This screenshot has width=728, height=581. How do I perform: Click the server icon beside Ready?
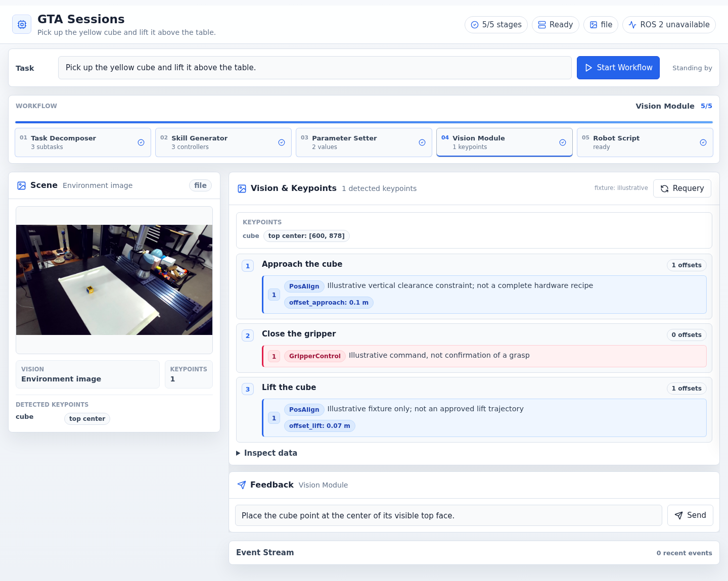542,25
